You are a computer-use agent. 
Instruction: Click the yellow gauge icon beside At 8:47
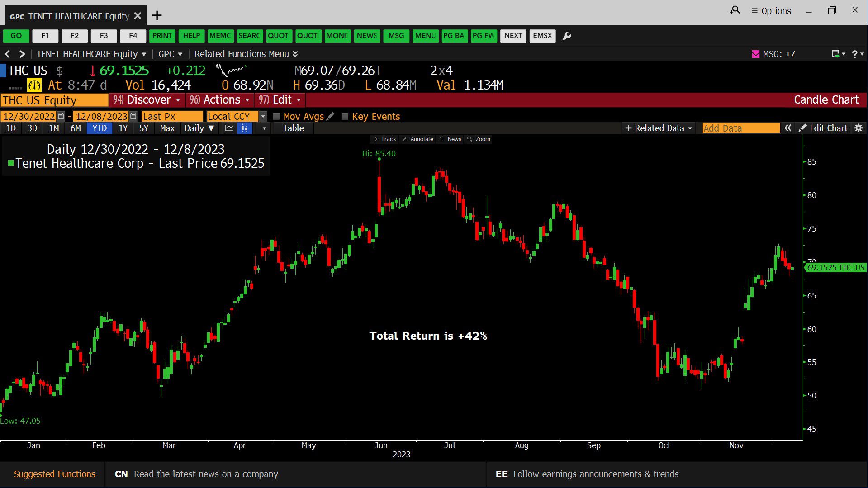point(34,85)
